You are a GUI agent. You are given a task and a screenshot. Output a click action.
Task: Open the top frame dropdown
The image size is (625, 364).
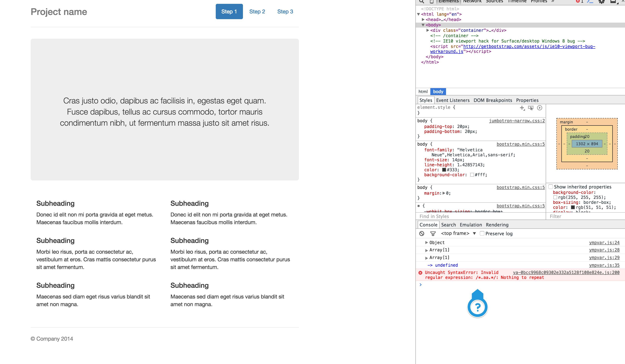[x=458, y=233]
